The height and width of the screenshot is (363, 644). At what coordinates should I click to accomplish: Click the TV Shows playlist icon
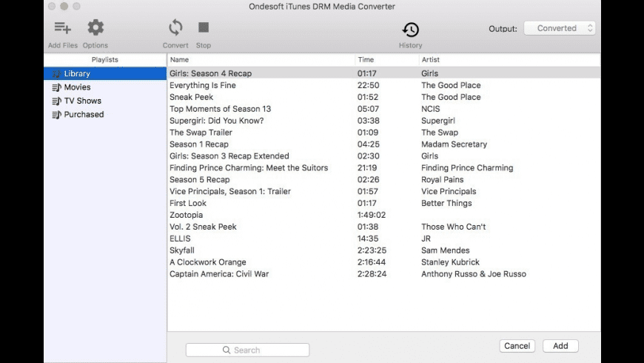pyautogui.click(x=57, y=101)
